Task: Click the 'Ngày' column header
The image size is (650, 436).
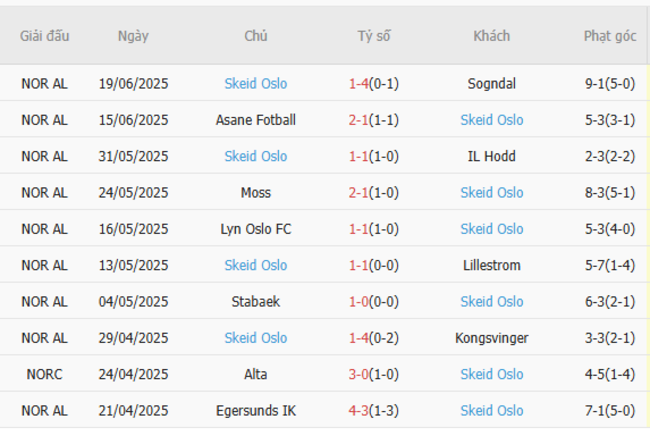Action: (133, 36)
